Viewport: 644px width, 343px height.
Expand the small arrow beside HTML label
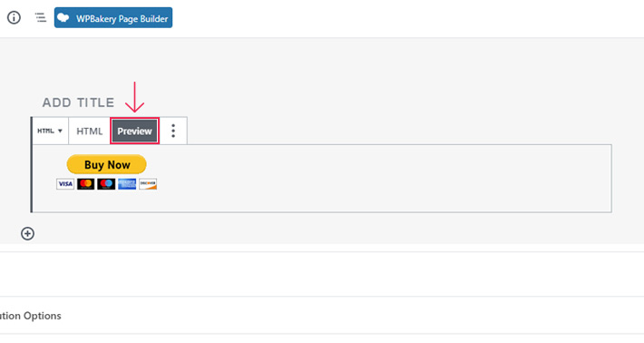[60, 131]
